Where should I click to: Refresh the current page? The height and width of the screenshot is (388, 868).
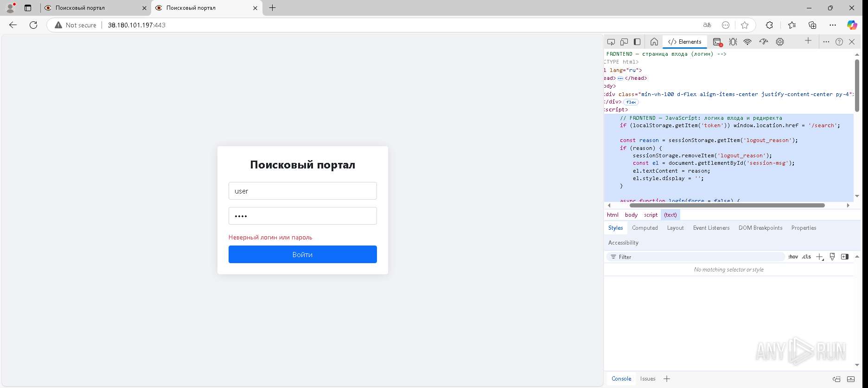33,25
